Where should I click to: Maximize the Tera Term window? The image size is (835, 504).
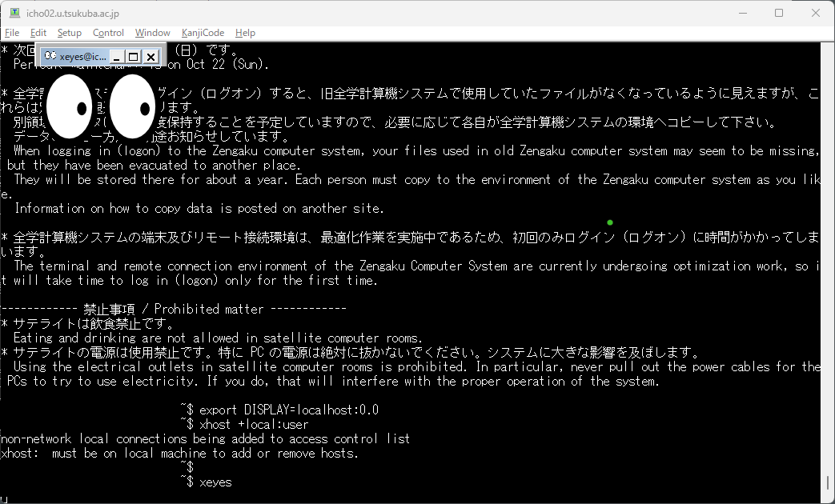pos(778,13)
